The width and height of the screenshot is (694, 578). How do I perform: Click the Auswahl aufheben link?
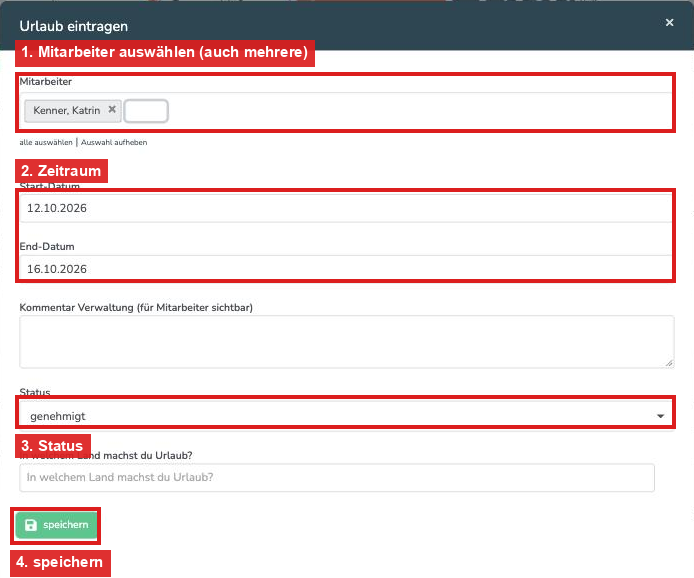coord(114,143)
